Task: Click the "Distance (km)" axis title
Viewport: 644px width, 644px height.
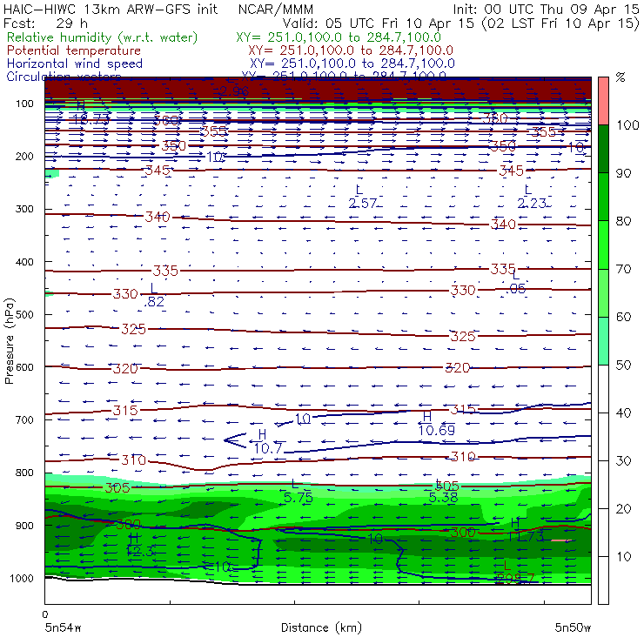Action: (321, 627)
